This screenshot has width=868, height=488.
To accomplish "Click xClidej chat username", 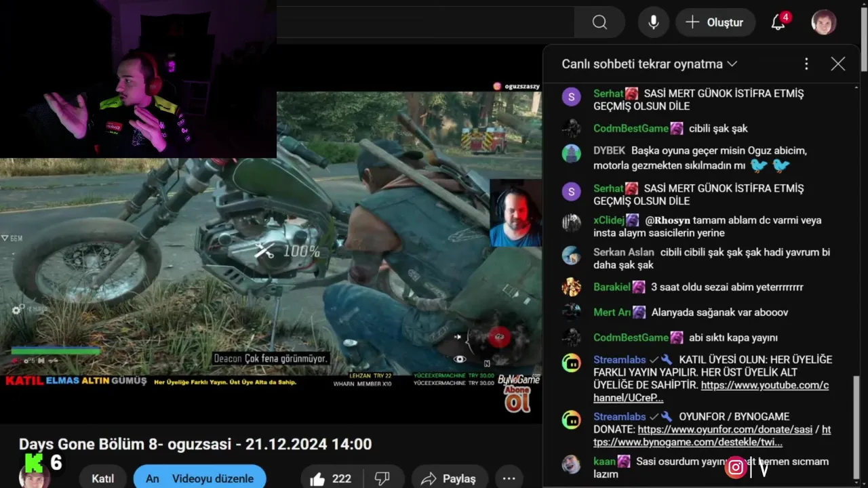I will pyautogui.click(x=609, y=220).
